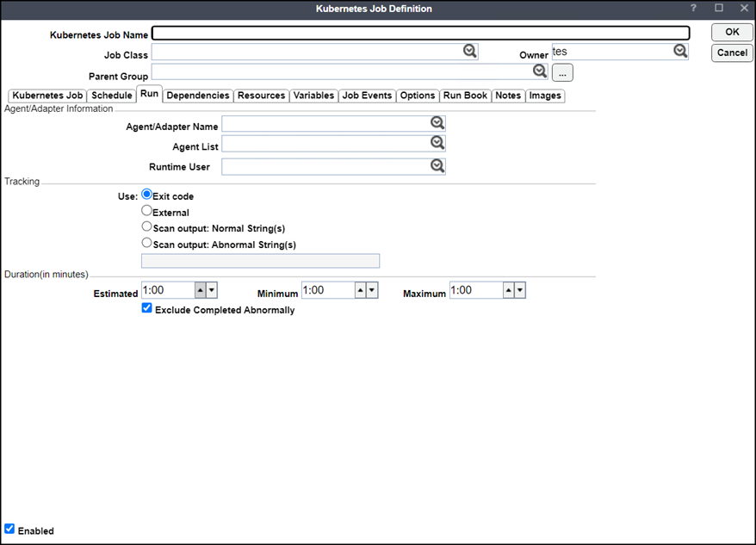Screen dimensions: 756x545
Task: Click the Cancel button
Action: tap(732, 53)
